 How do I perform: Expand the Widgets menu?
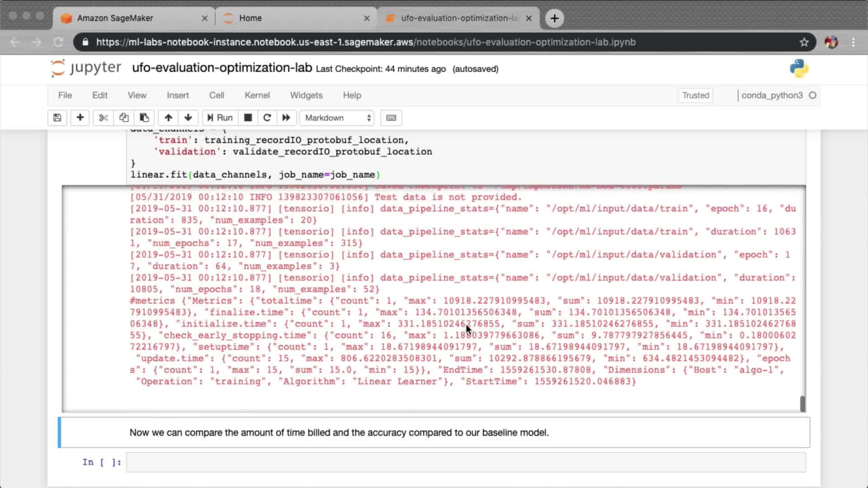306,95
